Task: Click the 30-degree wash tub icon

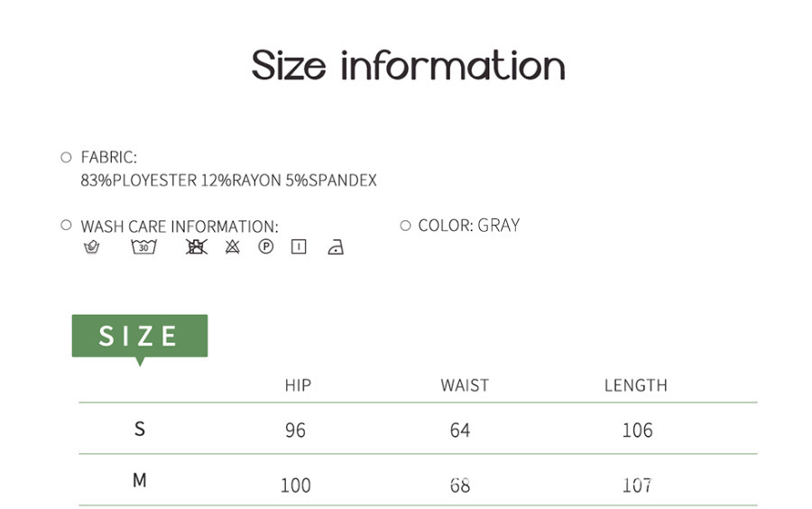Action: coord(143,246)
